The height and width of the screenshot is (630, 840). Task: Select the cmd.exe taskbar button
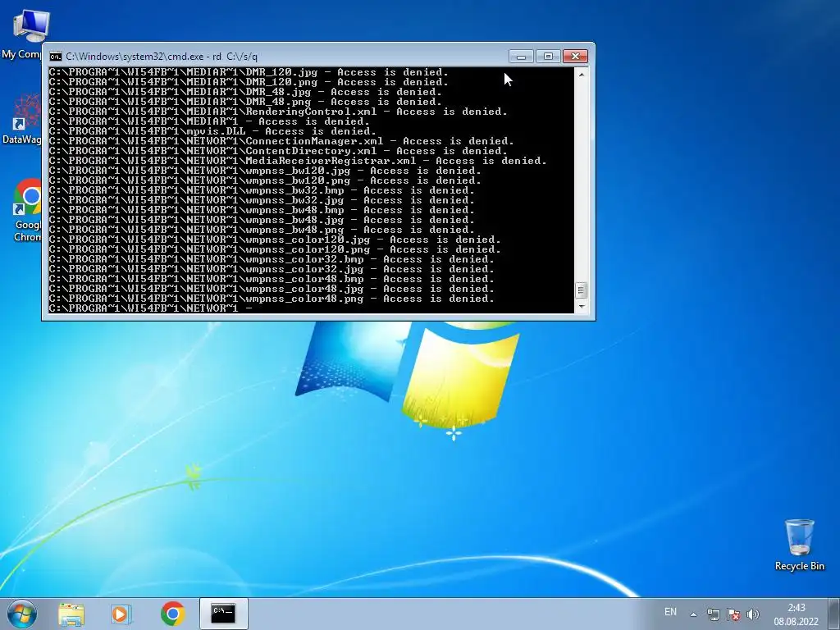point(223,614)
